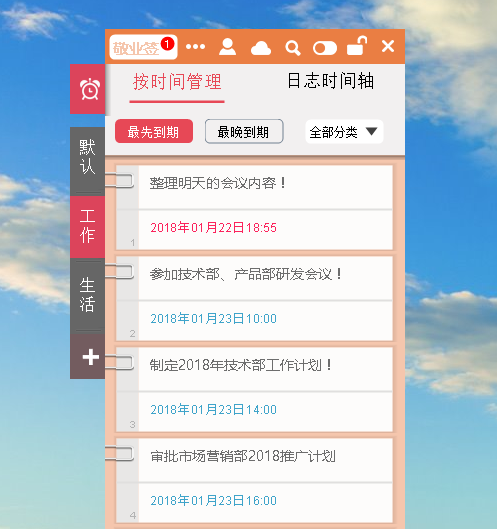Click the cloud sync icon
The image size is (497, 529).
click(x=260, y=48)
